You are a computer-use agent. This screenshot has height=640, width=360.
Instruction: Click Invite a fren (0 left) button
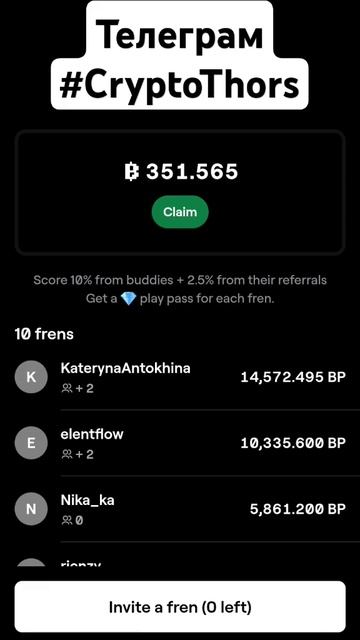(x=180, y=607)
